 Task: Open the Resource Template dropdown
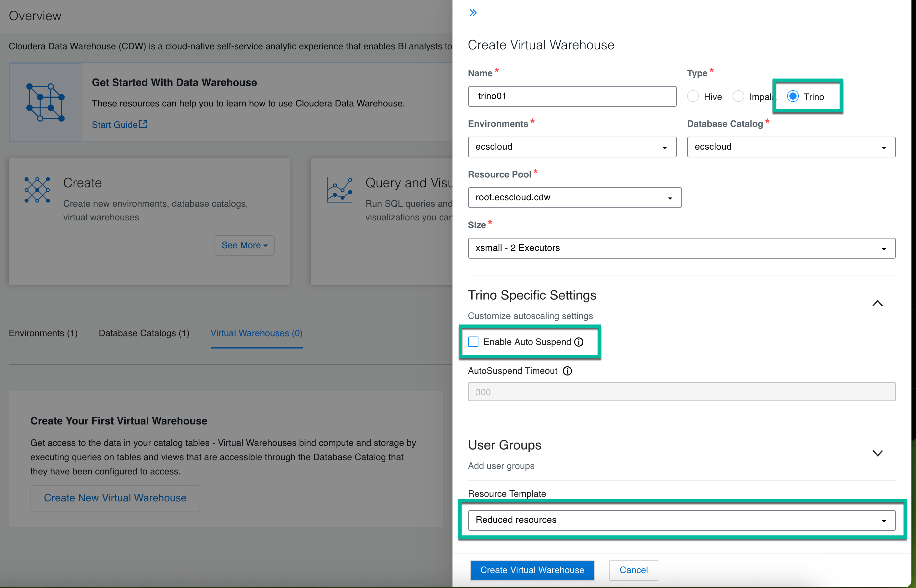681,520
